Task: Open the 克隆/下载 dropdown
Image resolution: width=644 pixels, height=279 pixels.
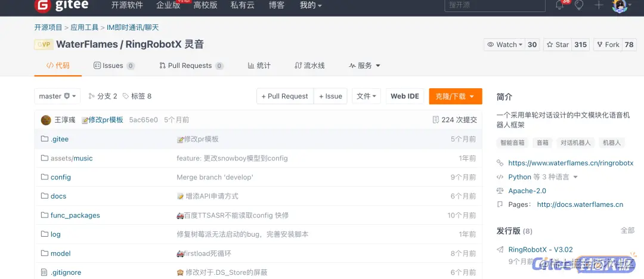Action: tap(456, 96)
